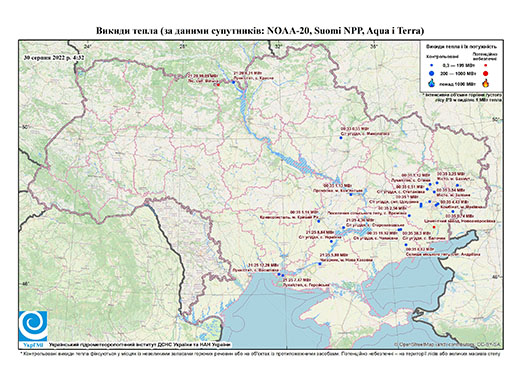Click the date stamp 30 серпня 2022
The height and width of the screenshot is (368, 520).
point(54,57)
